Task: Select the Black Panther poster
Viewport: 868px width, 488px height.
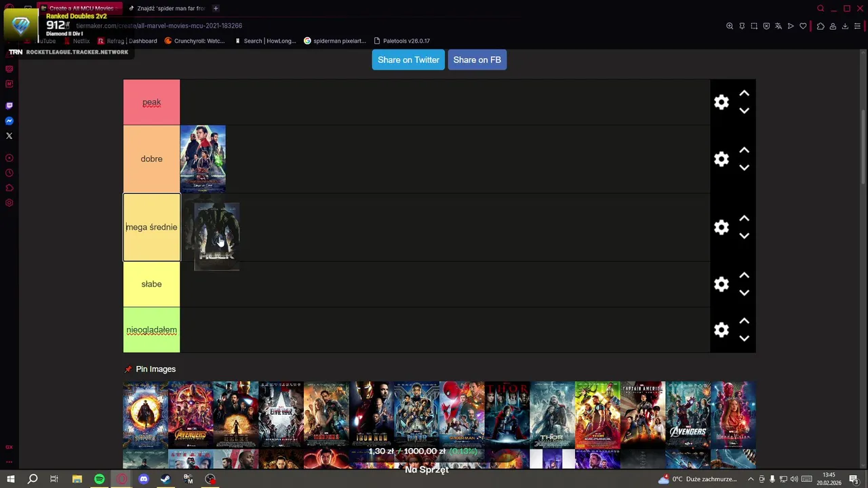Action: click(x=416, y=415)
